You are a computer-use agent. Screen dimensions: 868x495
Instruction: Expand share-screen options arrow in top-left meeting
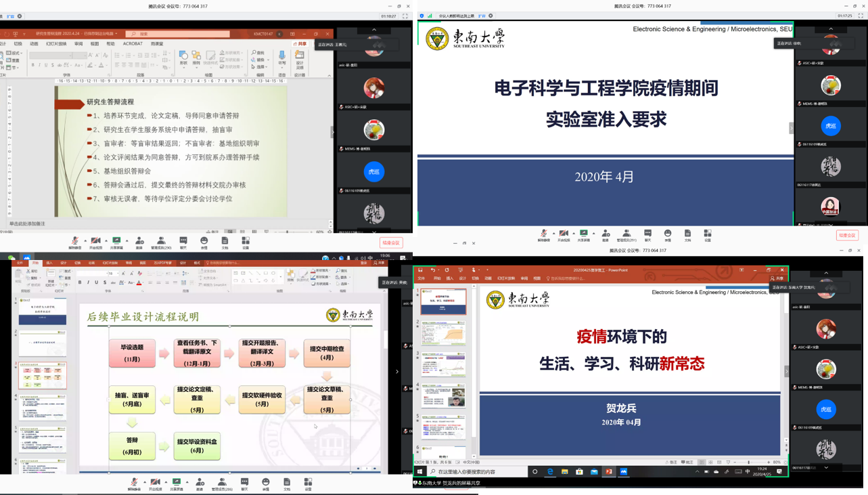127,240
